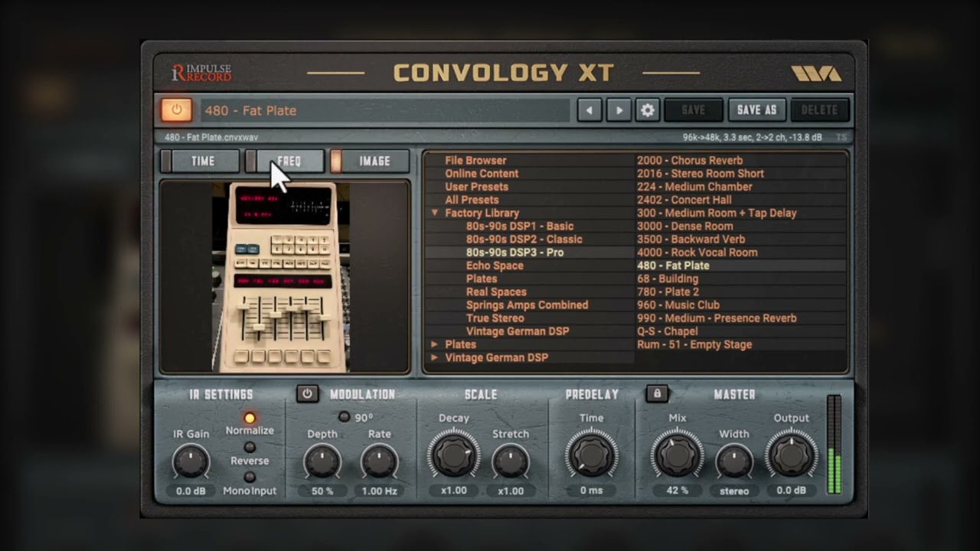Select preset 2016 - Stereo Room Short
The height and width of the screenshot is (551, 980).
point(701,174)
